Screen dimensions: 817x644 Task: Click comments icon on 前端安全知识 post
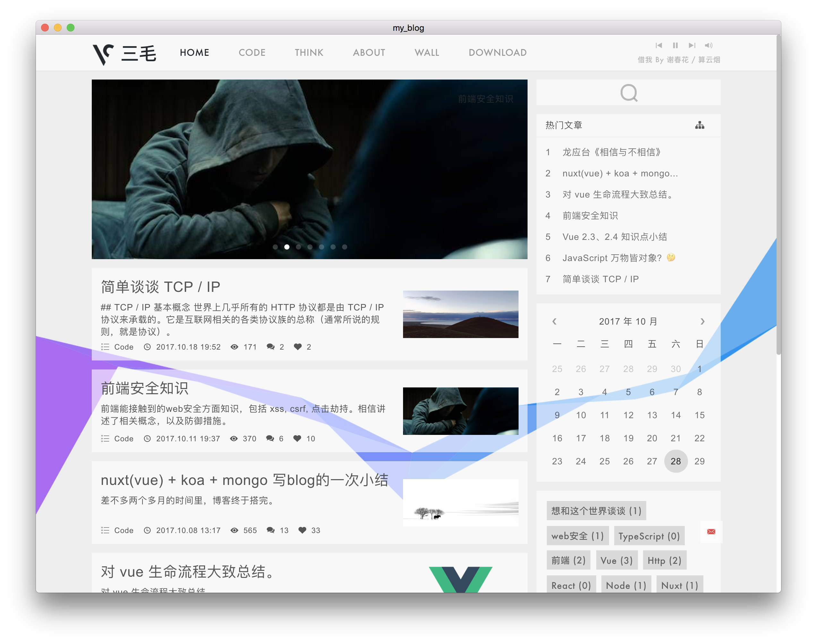270,438
